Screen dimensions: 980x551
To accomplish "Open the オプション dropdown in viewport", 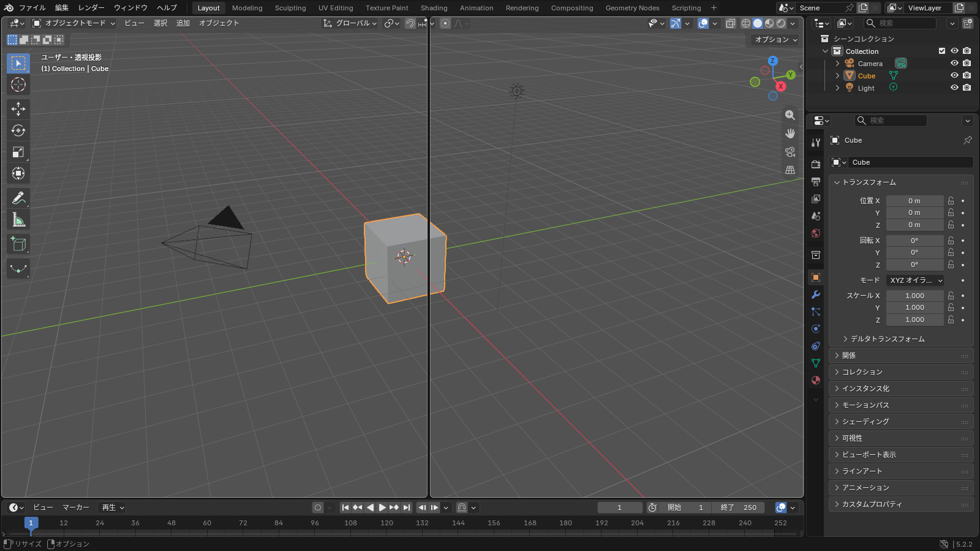I will (x=775, y=39).
